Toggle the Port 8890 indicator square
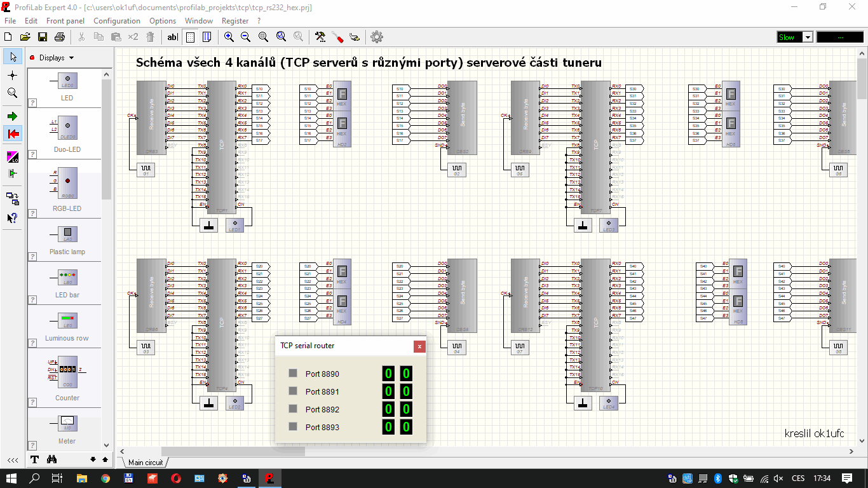This screenshot has width=868, height=488. click(x=292, y=374)
